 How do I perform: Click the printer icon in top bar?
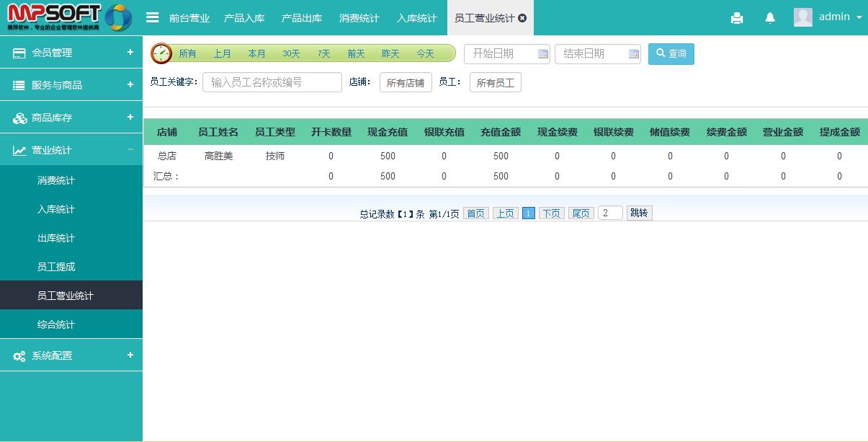(x=736, y=18)
